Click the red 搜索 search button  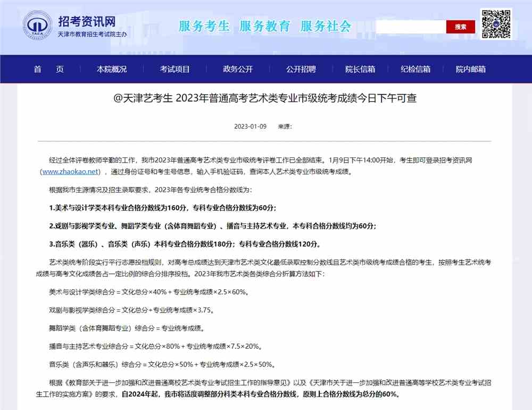tap(460, 27)
